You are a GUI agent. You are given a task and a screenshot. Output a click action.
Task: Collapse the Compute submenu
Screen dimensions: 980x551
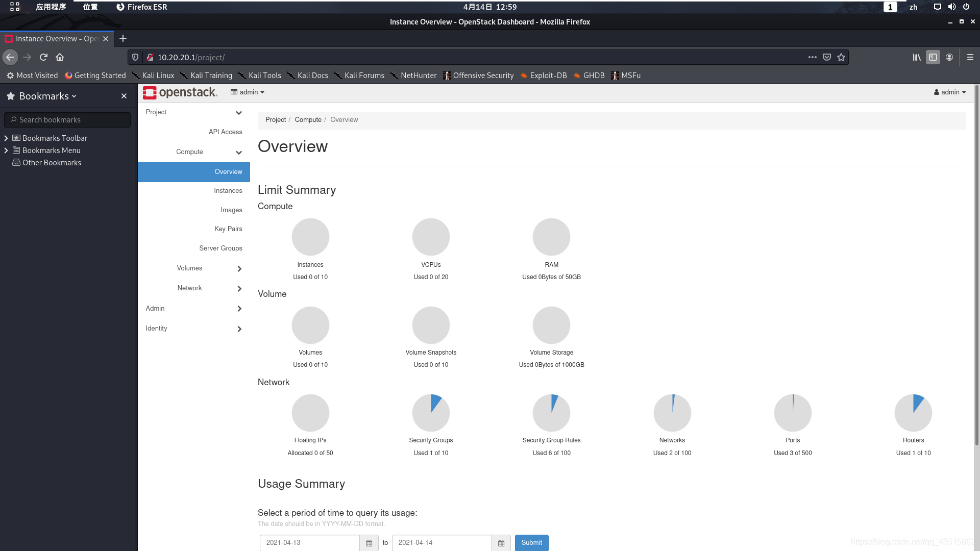(194, 152)
